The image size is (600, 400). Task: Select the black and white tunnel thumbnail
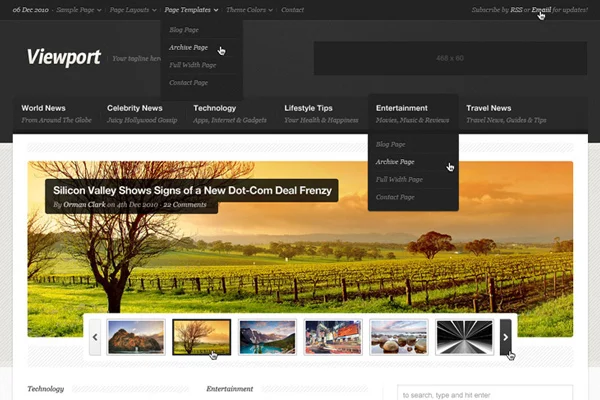pos(465,337)
